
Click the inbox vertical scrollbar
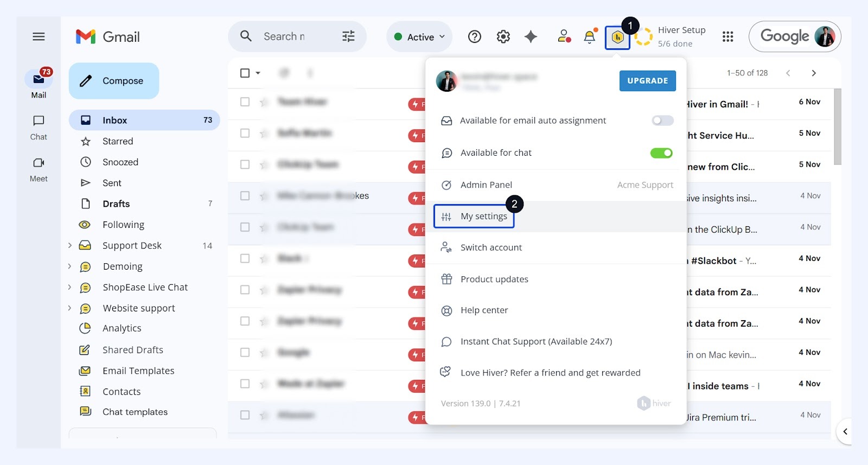click(x=838, y=127)
